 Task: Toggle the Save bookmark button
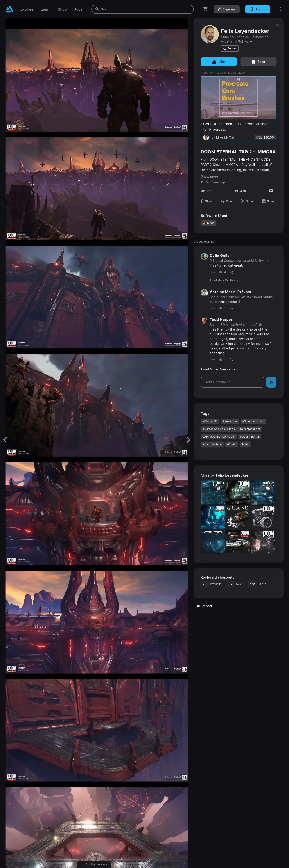[x=258, y=62]
